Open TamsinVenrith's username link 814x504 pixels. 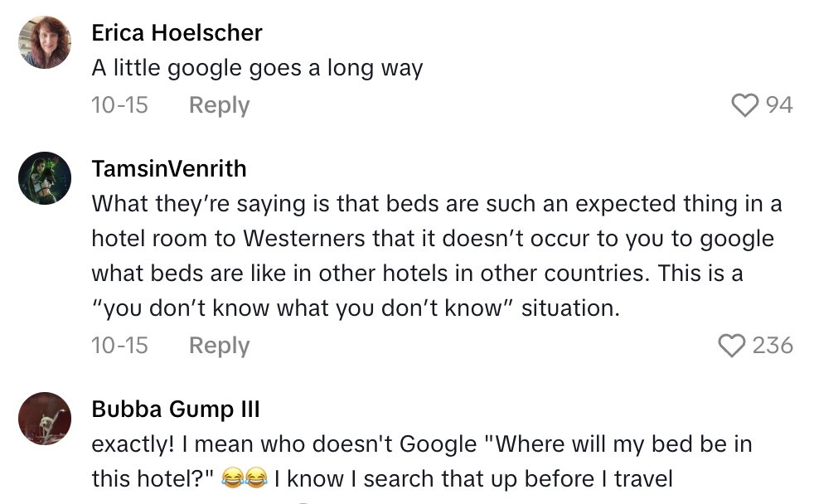point(168,169)
